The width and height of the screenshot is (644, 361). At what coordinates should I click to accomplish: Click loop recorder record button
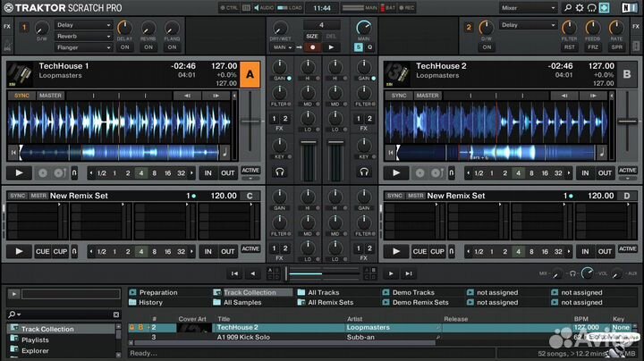tap(312, 47)
